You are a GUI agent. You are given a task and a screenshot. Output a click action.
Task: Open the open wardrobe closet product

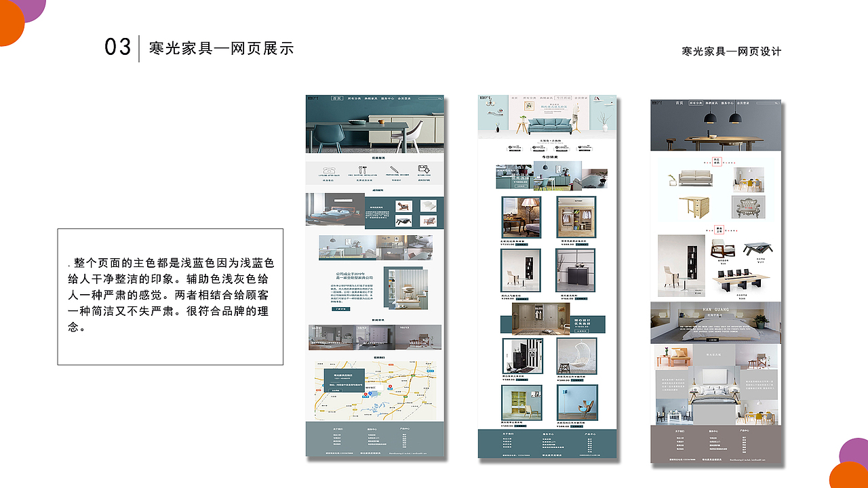pos(576,218)
